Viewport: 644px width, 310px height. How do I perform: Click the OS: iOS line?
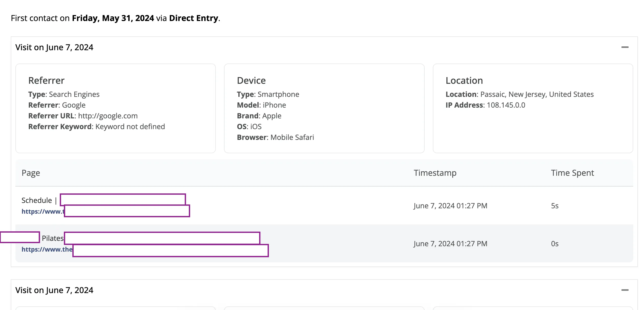(249, 127)
